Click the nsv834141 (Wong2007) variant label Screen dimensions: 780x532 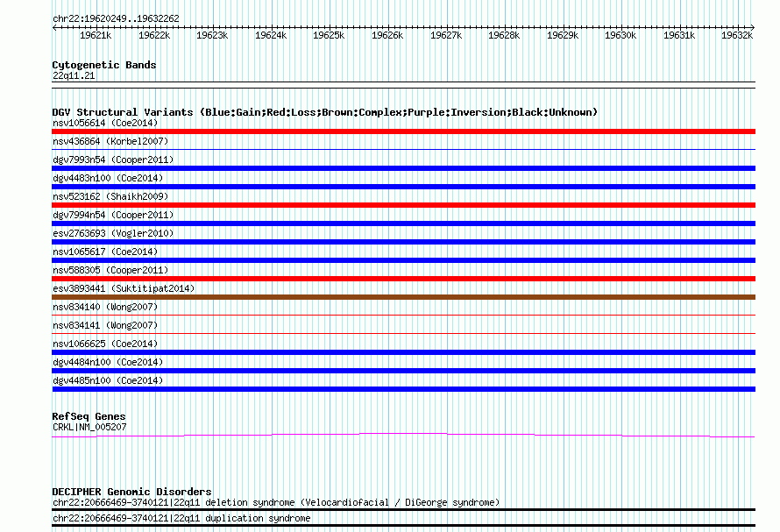point(105,325)
